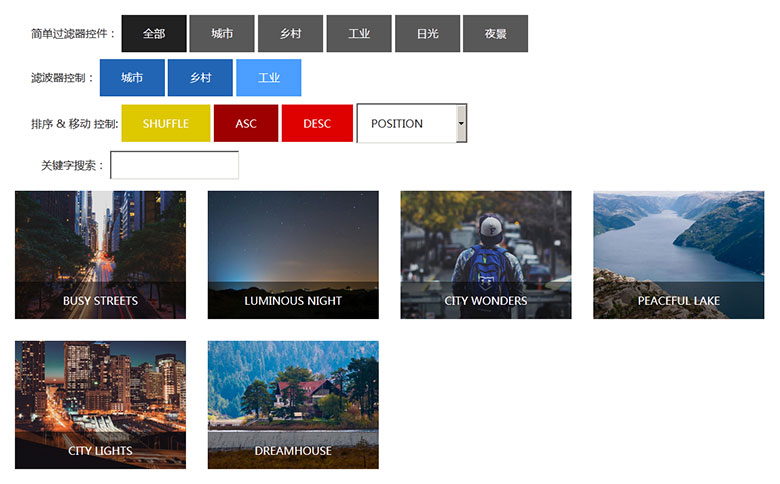Open the City Lights thumbnail
Image resolution: width=780 pixels, height=484 pixels.
pyautogui.click(x=100, y=405)
